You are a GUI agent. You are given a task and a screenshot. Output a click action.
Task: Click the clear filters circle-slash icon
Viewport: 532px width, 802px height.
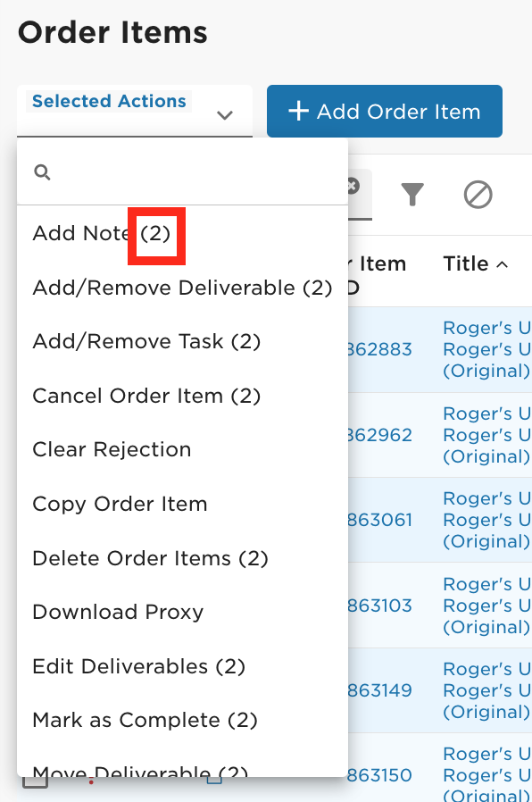(478, 195)
